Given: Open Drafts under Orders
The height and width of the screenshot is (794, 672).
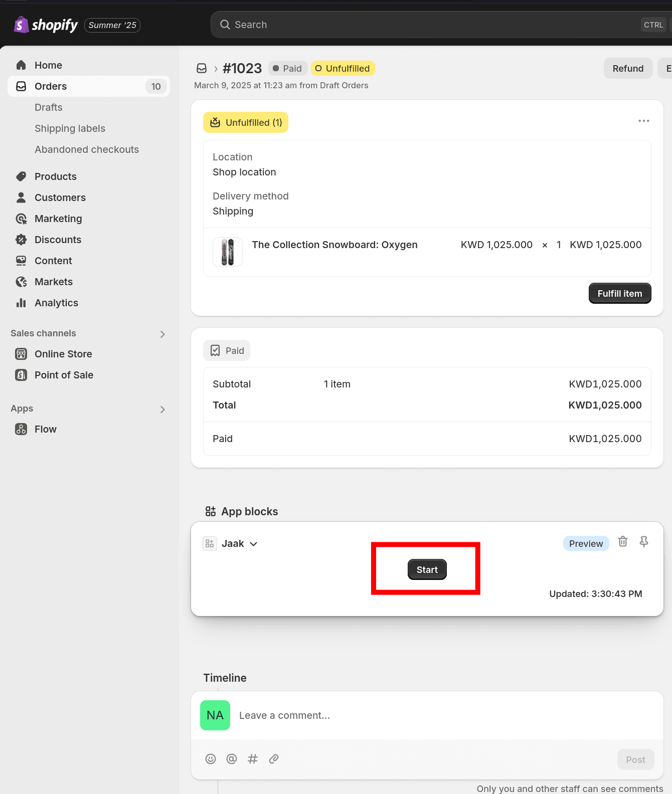Looking at the screenshot, I should [49, 107].
